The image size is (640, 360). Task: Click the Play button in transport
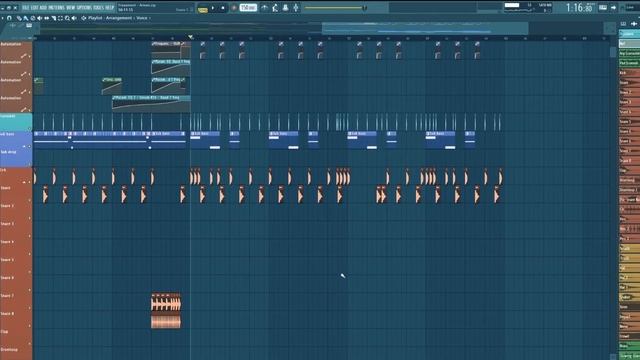[x=213, y=8]
